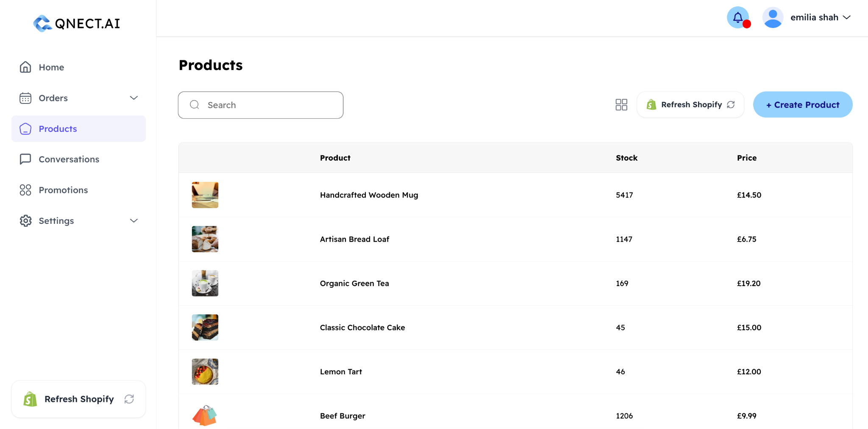Click price £6.75
The height and width of the screenshot is (429, 868).
[x=746, y=239]
